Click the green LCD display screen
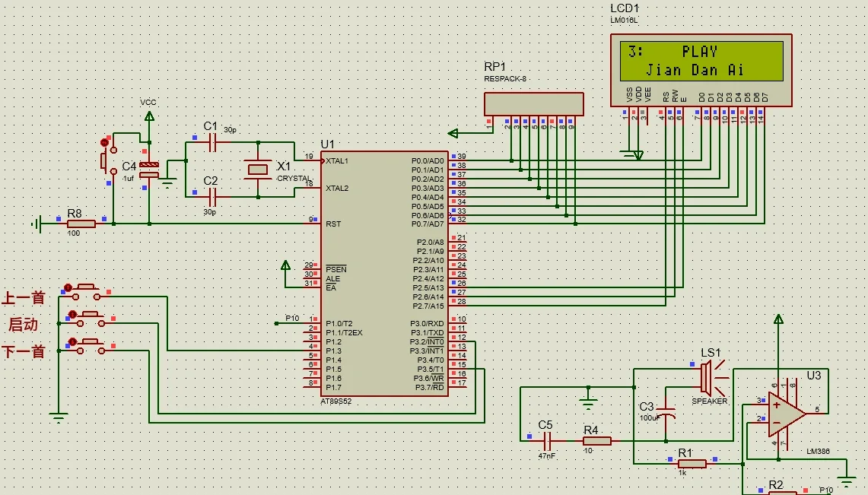868x495 pixels. click(x=701, y=62)
